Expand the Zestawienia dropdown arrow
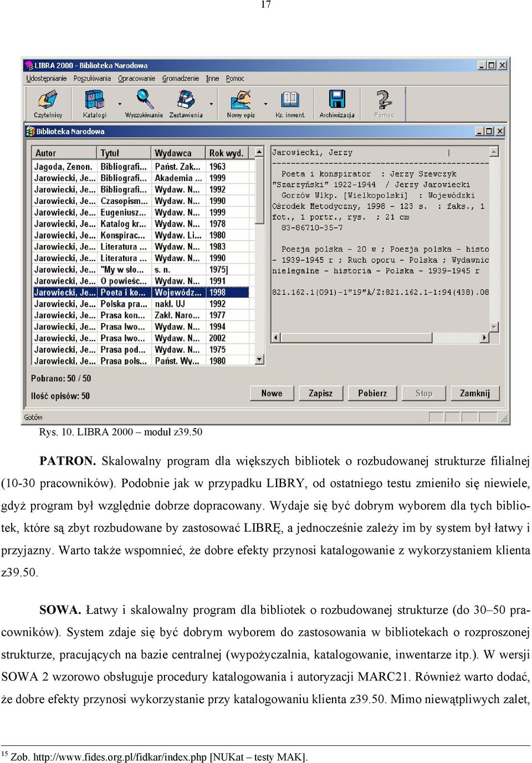Screen dimensions: 532x763 pos(211,104)
